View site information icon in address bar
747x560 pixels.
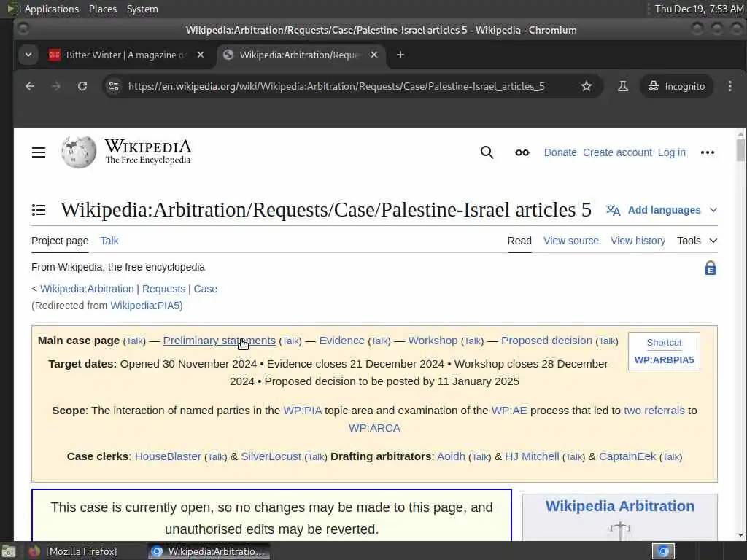tap(114, 86)
